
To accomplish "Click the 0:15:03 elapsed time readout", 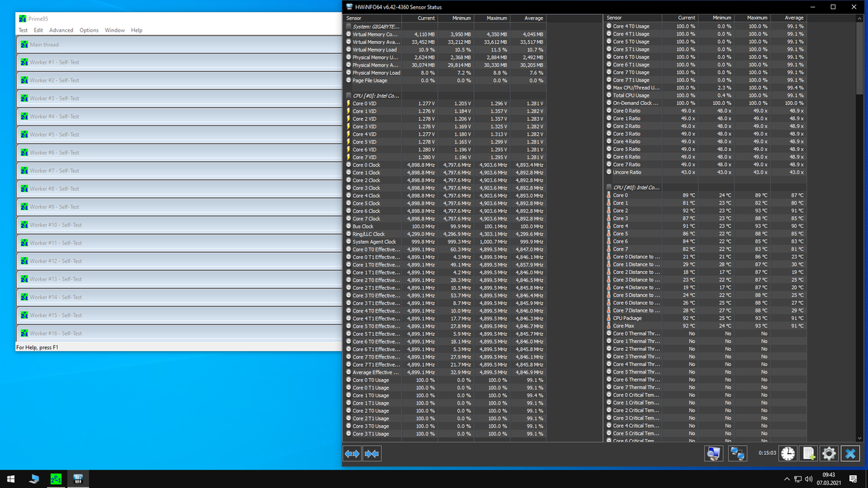I will [767, 453].
